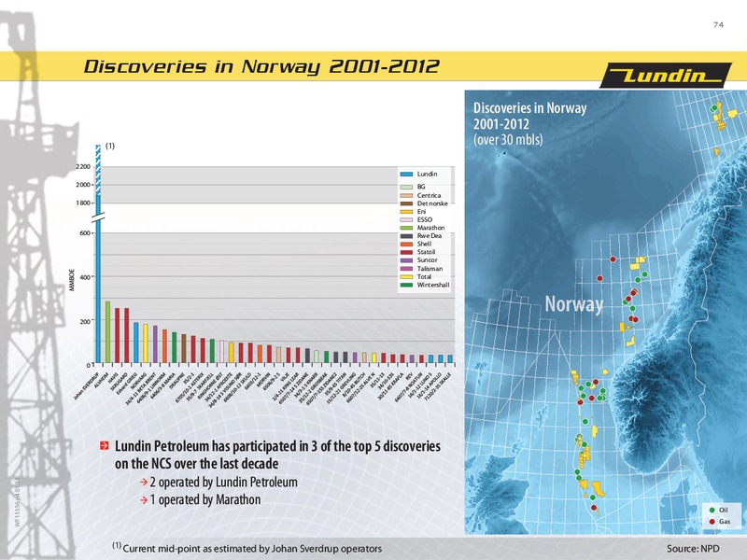Click the 'Rwe Dea' legend label
Screen dimensions: 747x560
tap(430, 236)
